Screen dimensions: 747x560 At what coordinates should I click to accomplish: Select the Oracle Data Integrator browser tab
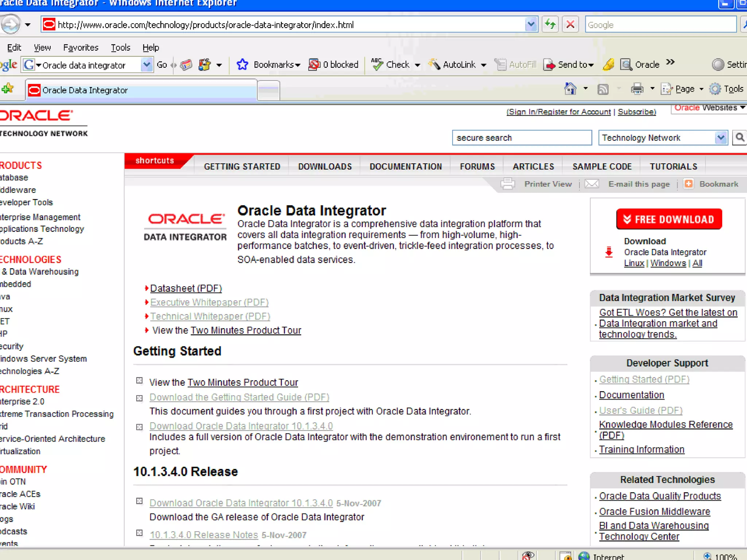click(141, 90)
